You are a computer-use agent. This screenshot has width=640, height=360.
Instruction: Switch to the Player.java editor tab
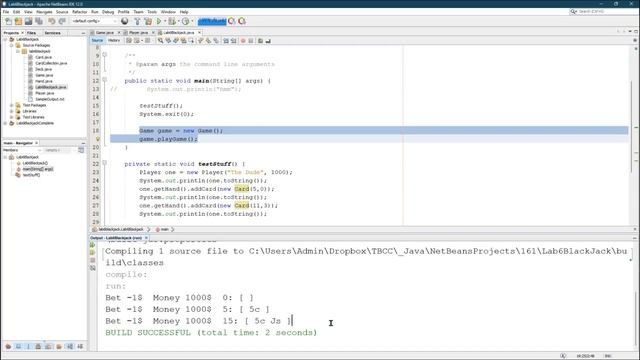click(138, 32)
